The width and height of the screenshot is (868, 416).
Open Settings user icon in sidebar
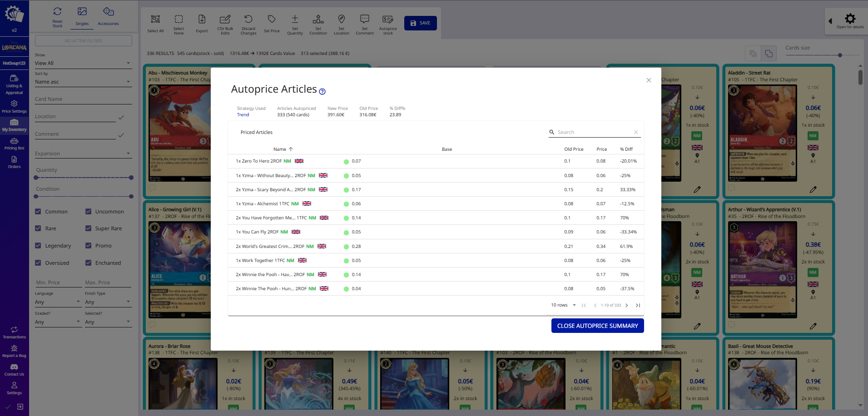point(14,385)
